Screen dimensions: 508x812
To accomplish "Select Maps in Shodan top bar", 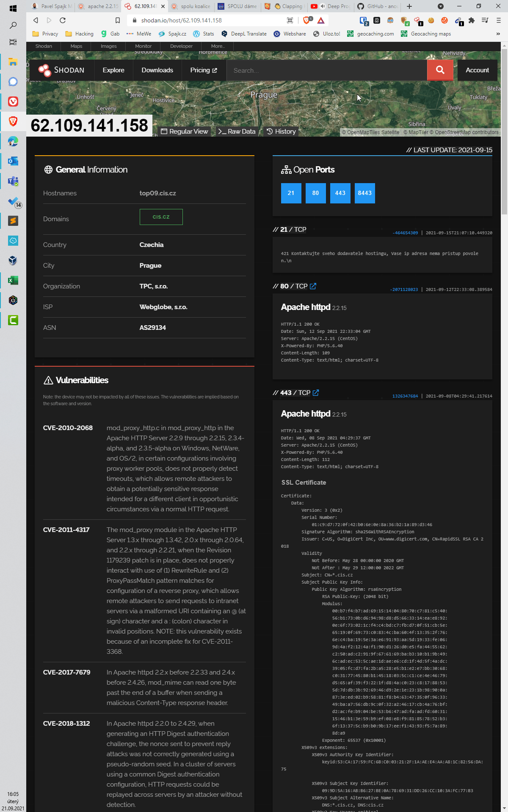I will pos(76,46).
